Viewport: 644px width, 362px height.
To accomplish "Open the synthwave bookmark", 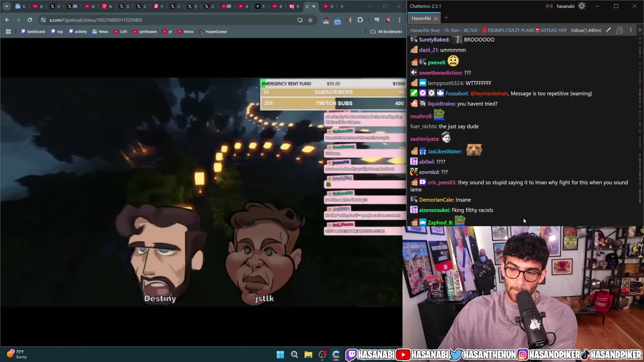I will [144, 31].
